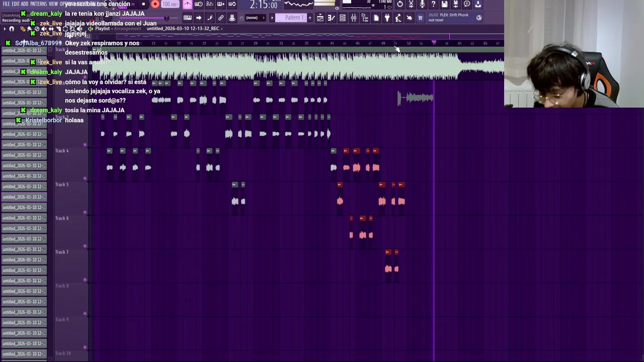The image size is (644, 362).
Task: Open the touch controller hand icon
Action: pos(409,18)
